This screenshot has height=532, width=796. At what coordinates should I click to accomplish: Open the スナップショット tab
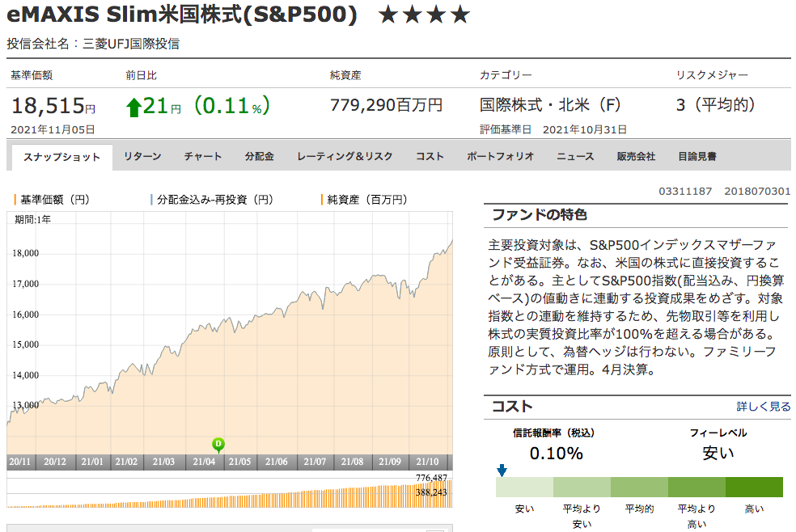point(61,157)
